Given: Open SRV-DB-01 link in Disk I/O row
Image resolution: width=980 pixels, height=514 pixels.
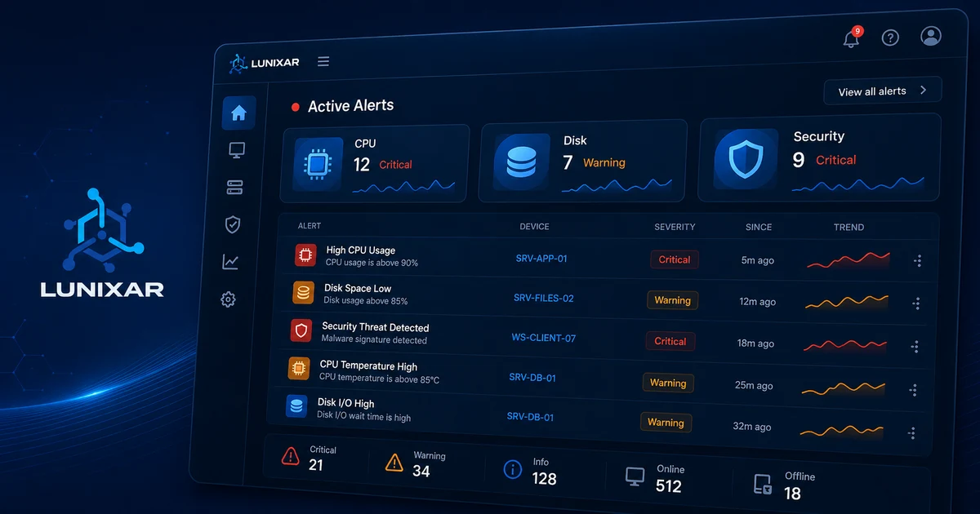Looking at the screenshot, I should pyautogui.click(x=531, y=417).
